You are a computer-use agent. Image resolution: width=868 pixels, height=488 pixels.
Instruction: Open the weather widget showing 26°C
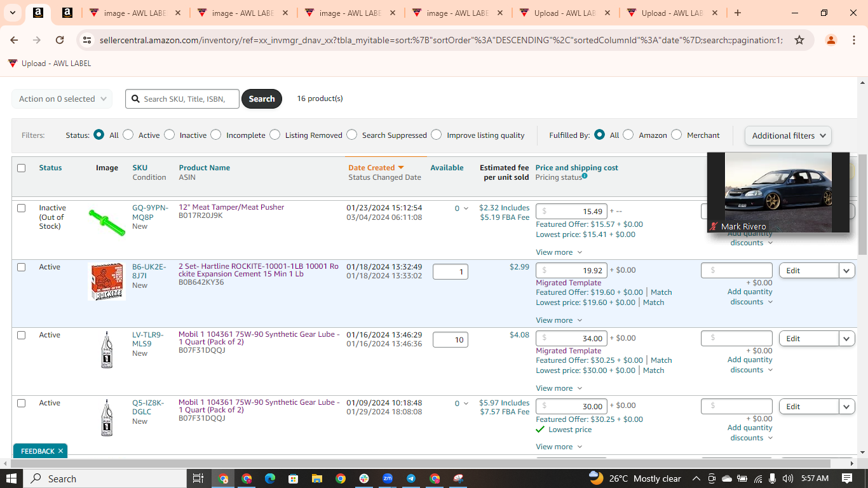pyautogui.click(x=635, y=478)
